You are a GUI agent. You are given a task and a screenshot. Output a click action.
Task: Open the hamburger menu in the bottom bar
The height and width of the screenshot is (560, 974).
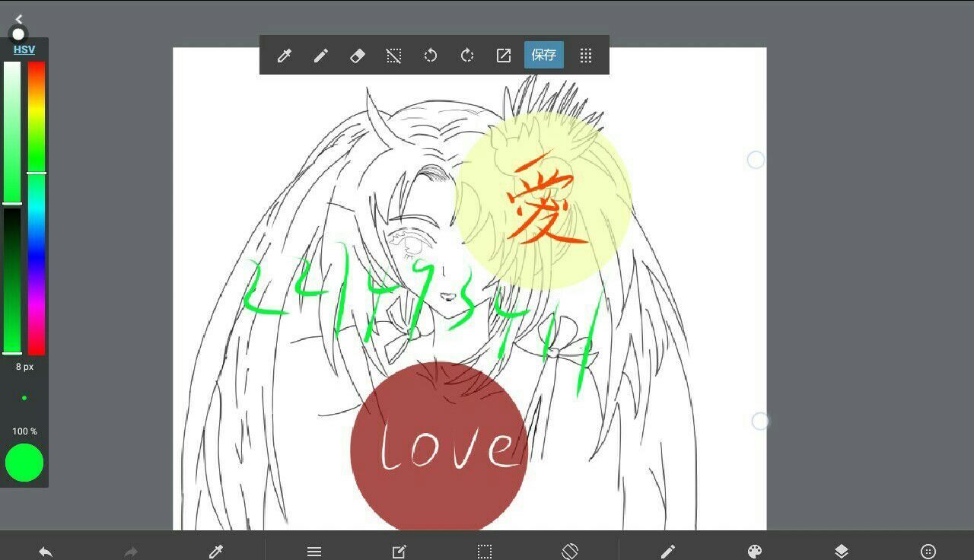(x=314, y=552)
